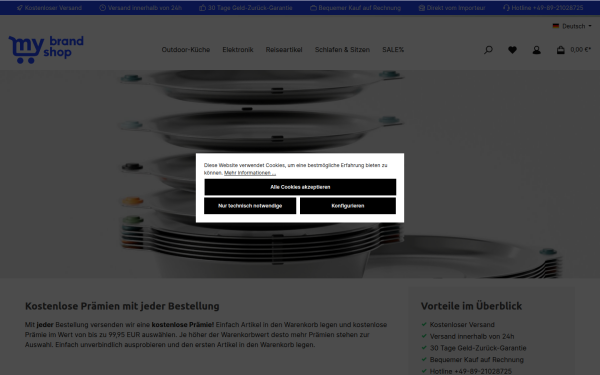Click the wallet icon beside Bequemer Kauf
Image resolution: width=600 pixels, height=375 pixels.
point(313,8)
